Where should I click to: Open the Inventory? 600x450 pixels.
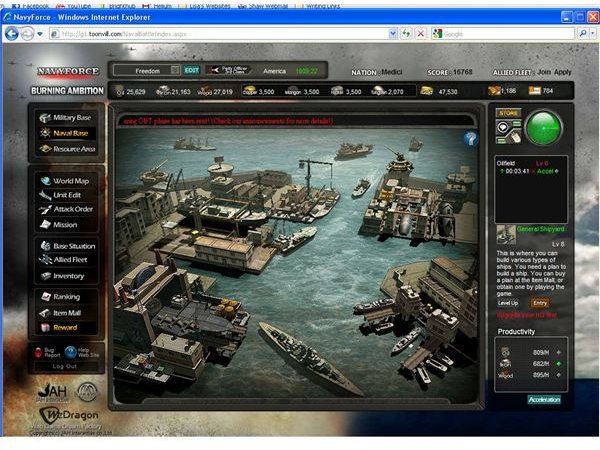coord(62,276)
